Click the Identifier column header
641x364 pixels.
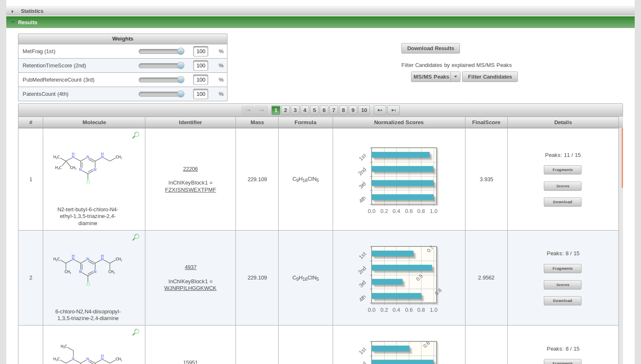pyautogui.click(x=190, y=123)
